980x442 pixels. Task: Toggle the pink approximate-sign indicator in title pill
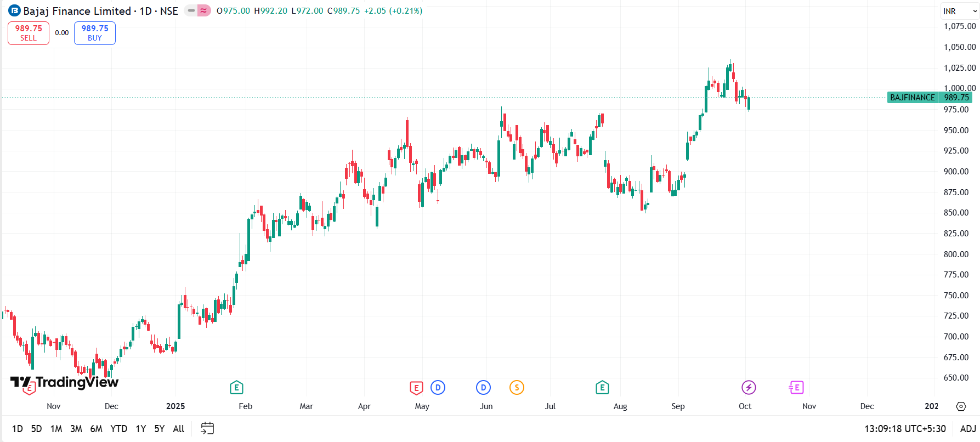204,10
